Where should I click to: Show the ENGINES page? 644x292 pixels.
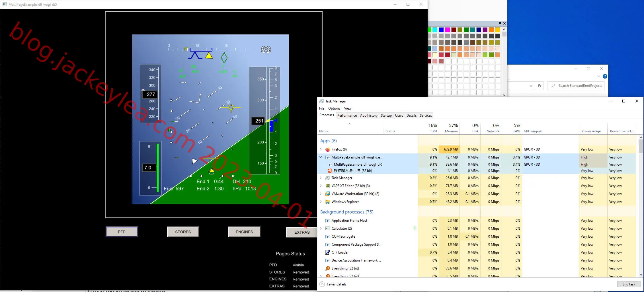click(x=244, y=232)
